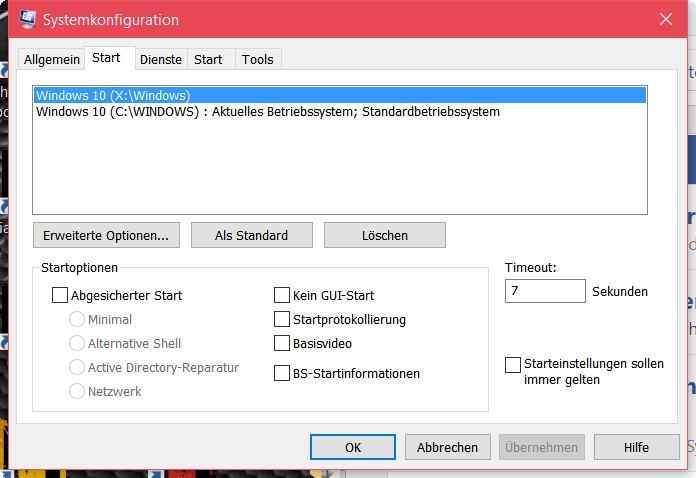Toggle the Startprotokollierung checkbox

coord(282,319)
